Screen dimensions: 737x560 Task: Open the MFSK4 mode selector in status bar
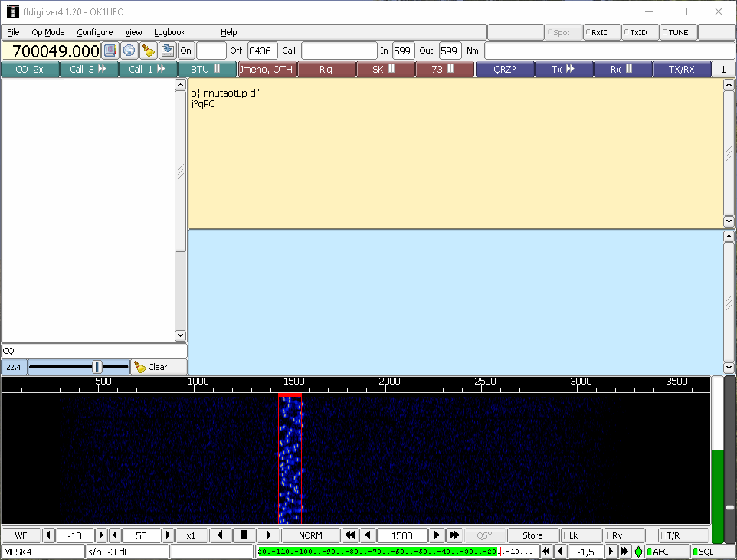click(x=42, y=552)
